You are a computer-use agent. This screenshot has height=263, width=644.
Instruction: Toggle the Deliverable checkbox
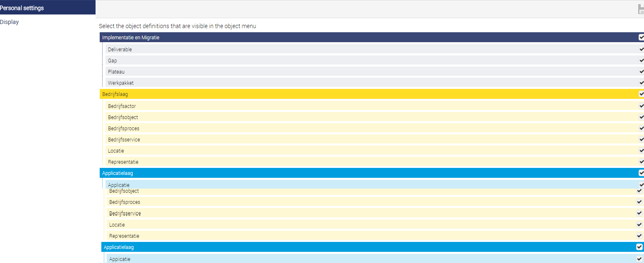[x=641, y=49]
